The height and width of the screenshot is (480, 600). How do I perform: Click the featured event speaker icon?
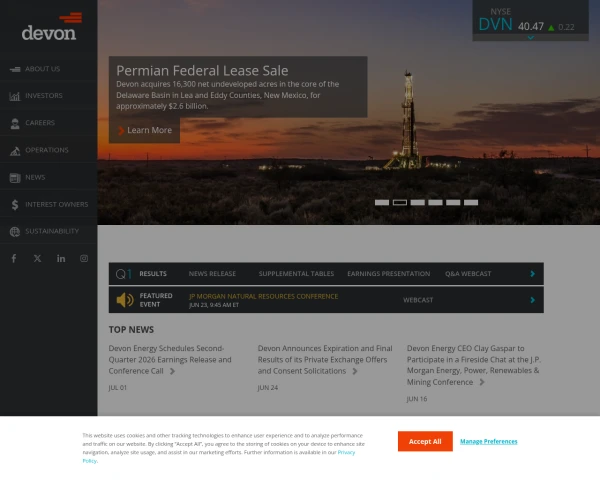pyautogui.click(x=125, y=300)
